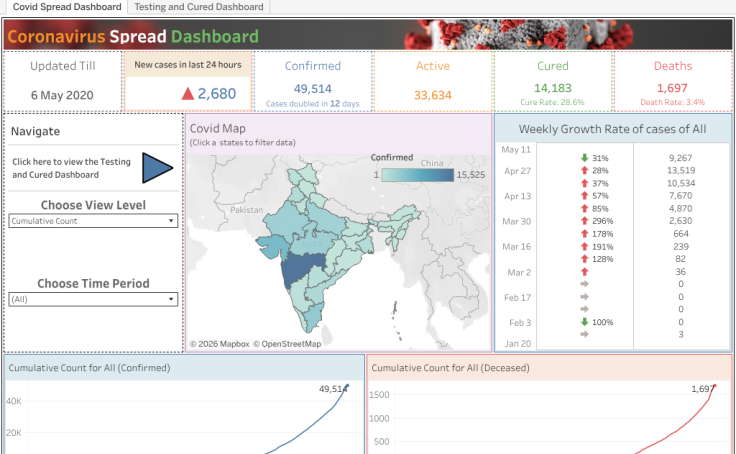The image size is (736, 454).
Task: Click the Cured 14,183 summary card
Action: pyautogui.click(x=552, y=80)
